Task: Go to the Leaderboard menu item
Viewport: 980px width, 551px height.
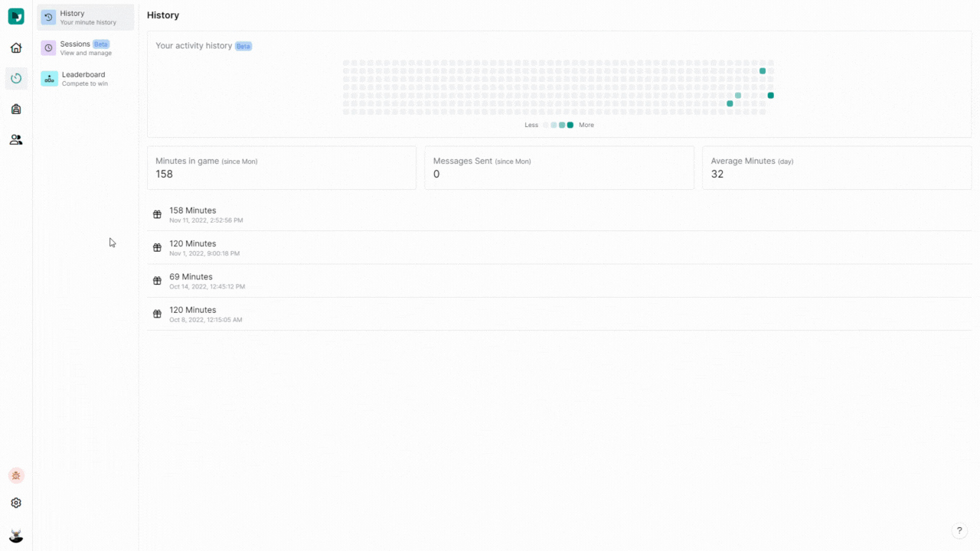Action: [x=85, y=79]
